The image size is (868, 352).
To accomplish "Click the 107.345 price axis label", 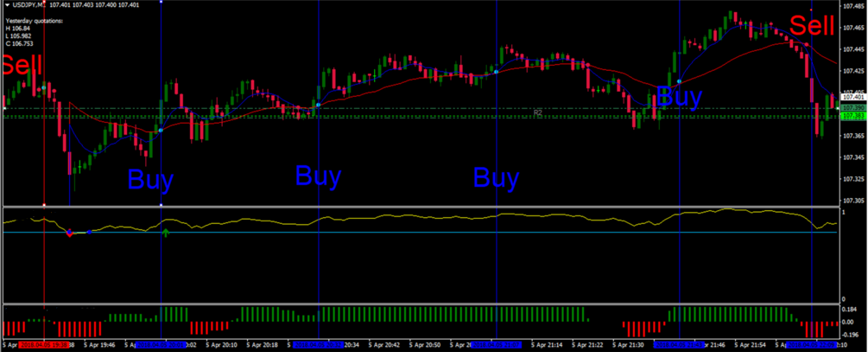I will [x=852, y=157].
